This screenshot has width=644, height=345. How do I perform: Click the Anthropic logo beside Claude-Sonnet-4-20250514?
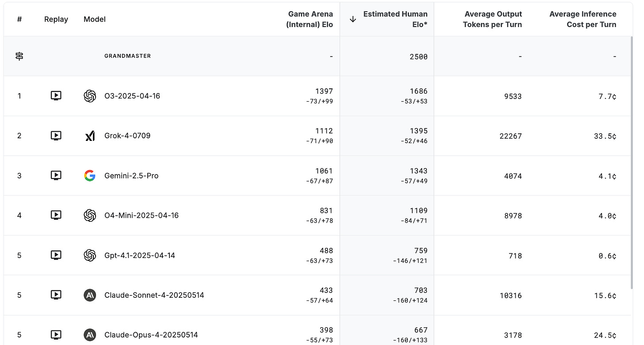pyautogui.click(x=90, y=295)
